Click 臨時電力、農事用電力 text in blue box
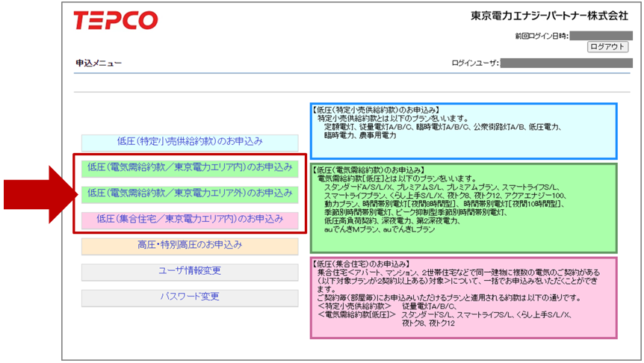 360,135
